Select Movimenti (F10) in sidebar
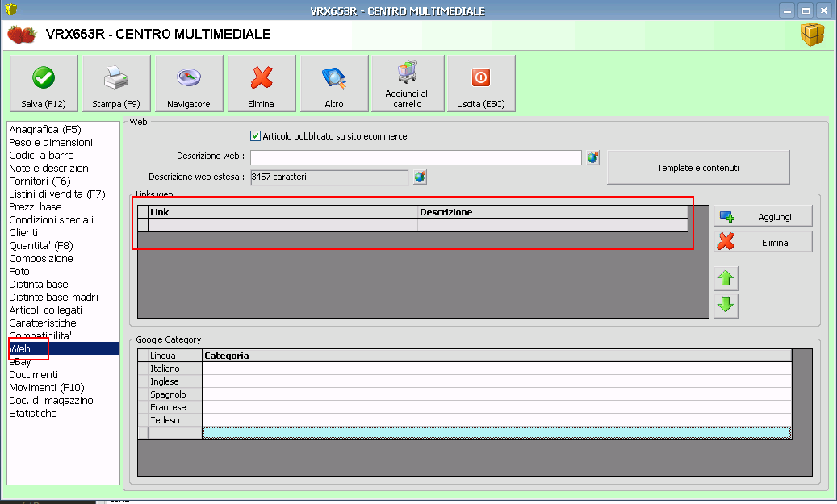The image size is (837, 504). pos(47,387)
